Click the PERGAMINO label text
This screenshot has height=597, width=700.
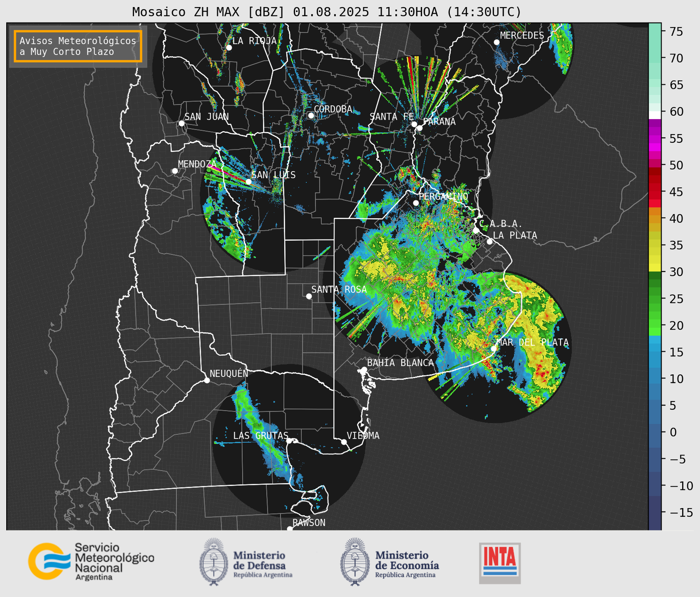coord(444,196)
